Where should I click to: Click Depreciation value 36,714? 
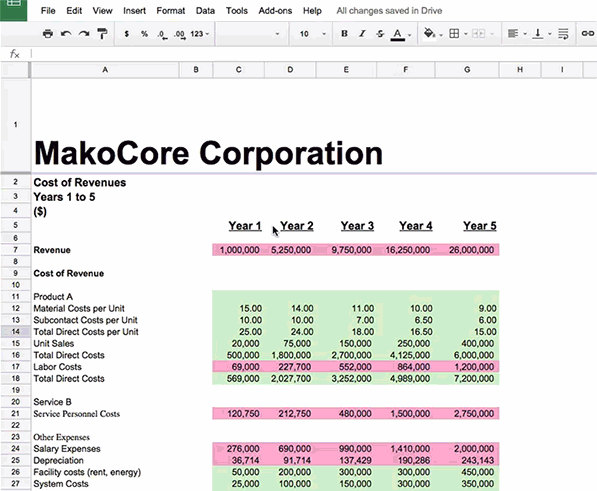[246, 461]
